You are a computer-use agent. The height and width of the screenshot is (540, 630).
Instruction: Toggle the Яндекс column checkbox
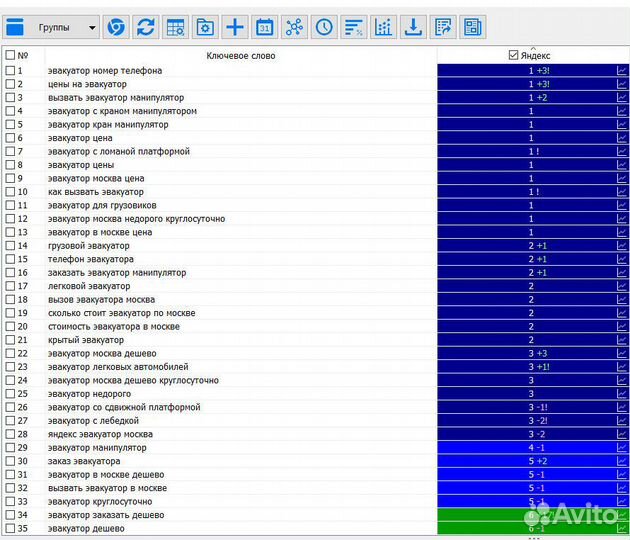tap(514, 56)
